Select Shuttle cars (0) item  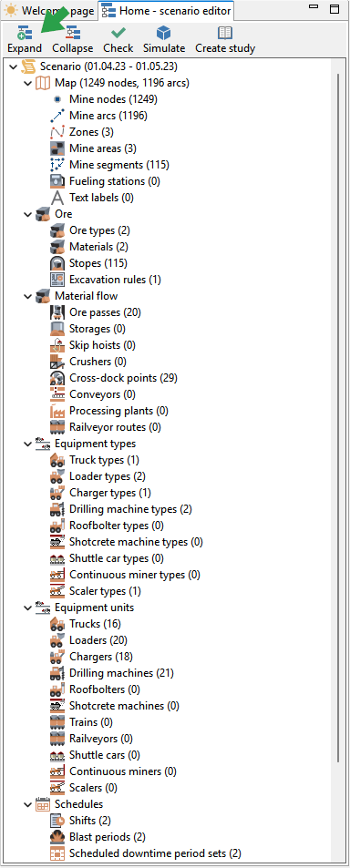coord(105,755)
